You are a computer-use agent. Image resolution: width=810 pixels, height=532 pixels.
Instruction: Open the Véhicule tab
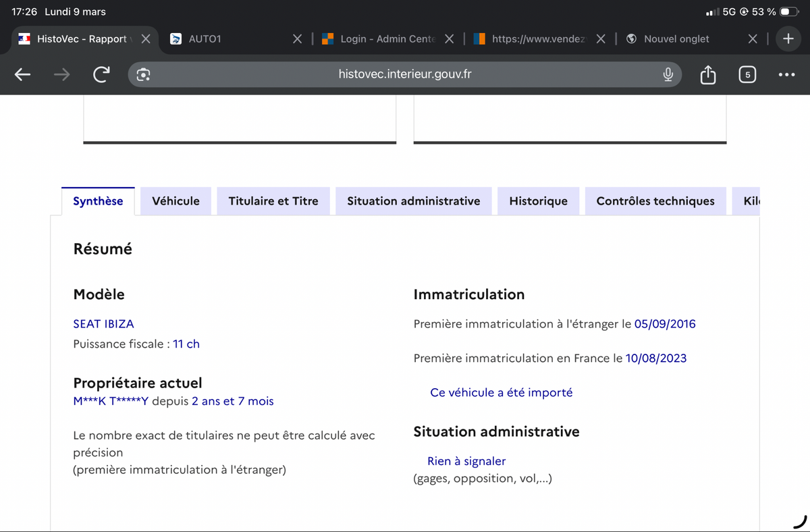coord(175,201)
